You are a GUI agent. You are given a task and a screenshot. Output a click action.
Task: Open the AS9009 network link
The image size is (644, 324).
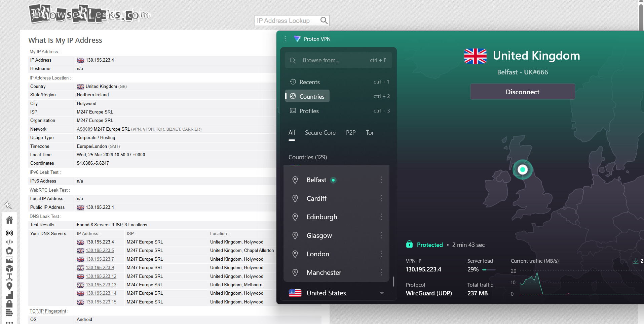point(84,129)
